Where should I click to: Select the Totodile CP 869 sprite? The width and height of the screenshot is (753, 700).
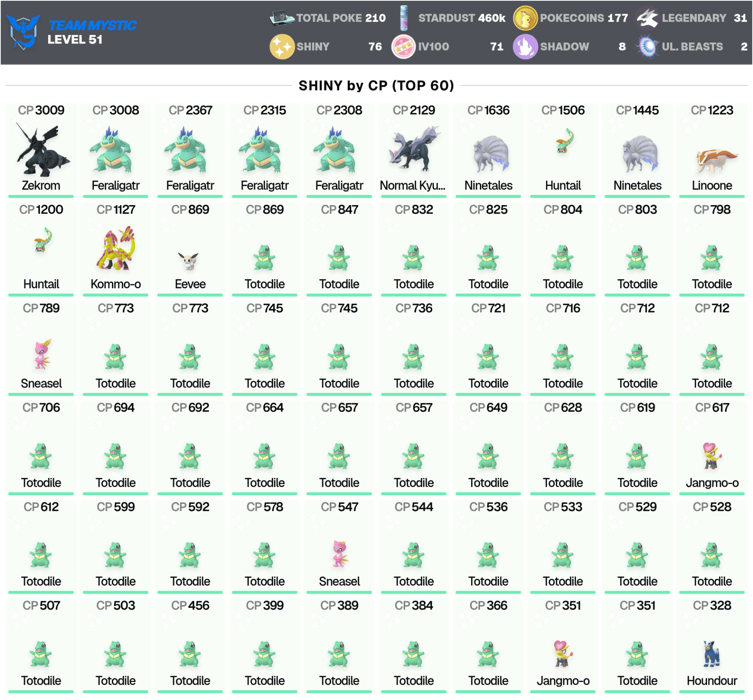pyautogui.click(x=264, y=258)
